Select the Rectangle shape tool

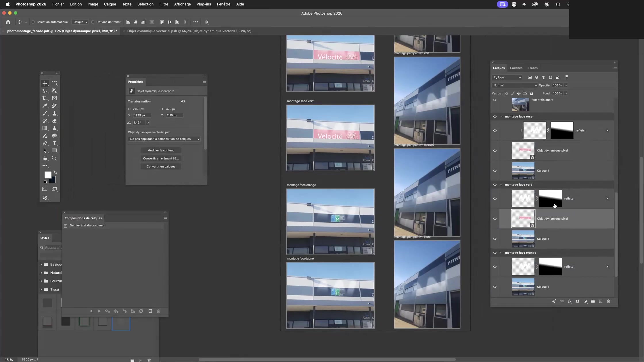pos(54,151)
